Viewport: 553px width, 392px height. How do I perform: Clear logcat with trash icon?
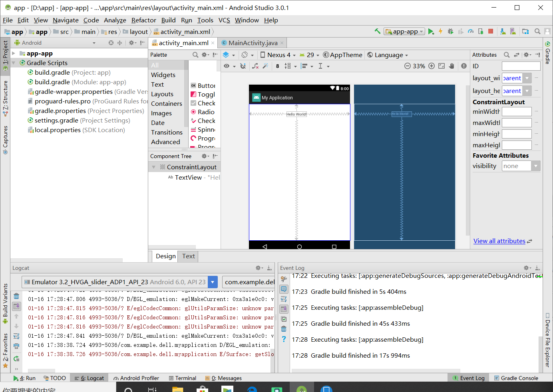(16, 296)
